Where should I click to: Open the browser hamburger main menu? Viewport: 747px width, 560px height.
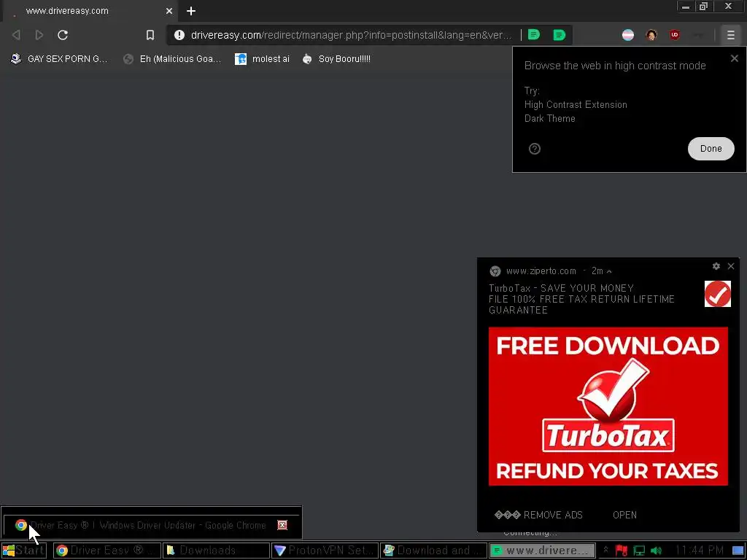730,35
